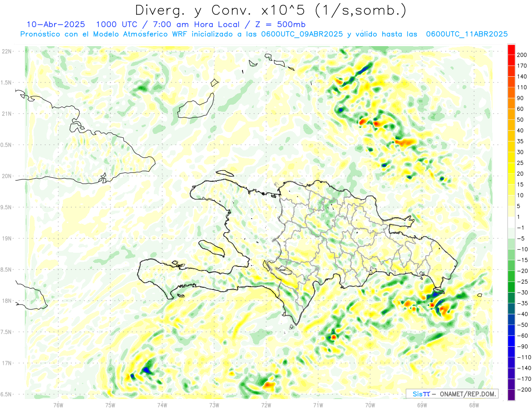Click the latitude label '0.5N'

point(7,145)
